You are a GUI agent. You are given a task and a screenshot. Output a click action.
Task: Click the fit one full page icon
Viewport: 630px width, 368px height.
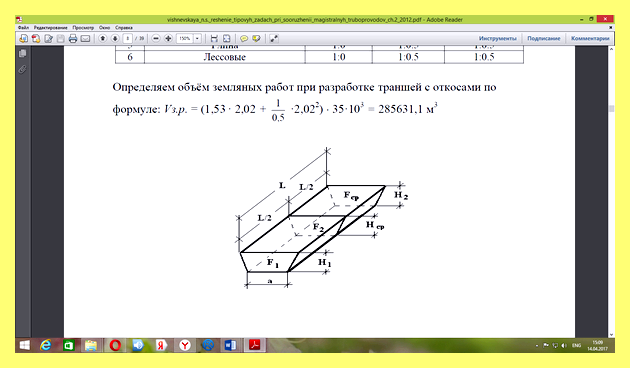coord(227,39)
